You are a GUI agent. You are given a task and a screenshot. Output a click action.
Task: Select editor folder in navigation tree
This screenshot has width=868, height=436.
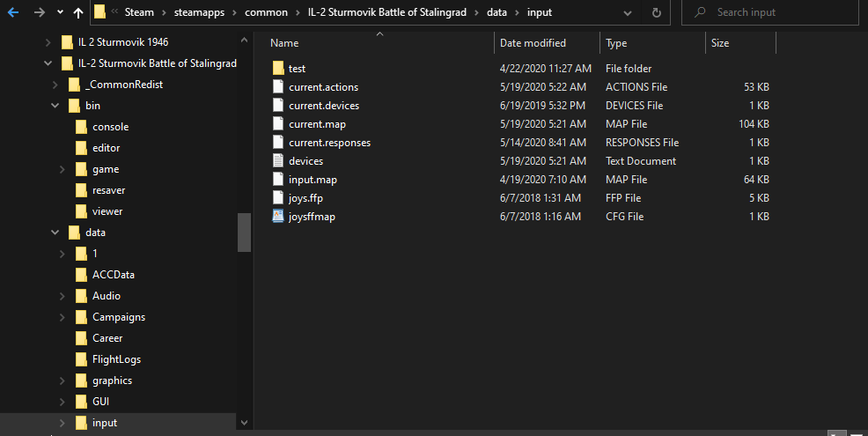[106, 148]
